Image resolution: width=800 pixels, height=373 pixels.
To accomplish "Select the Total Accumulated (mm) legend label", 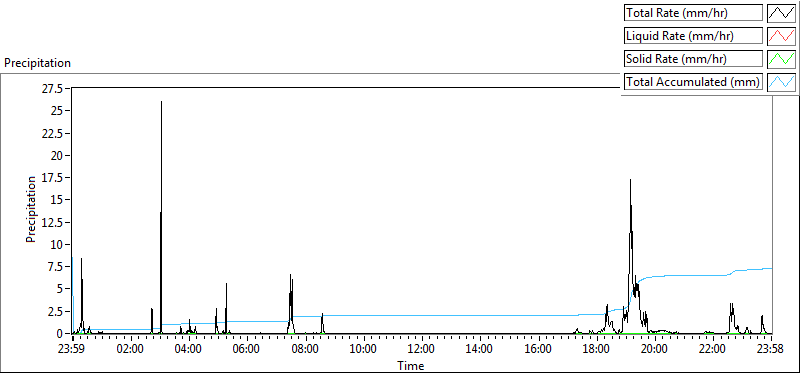I will pos(693,82).
